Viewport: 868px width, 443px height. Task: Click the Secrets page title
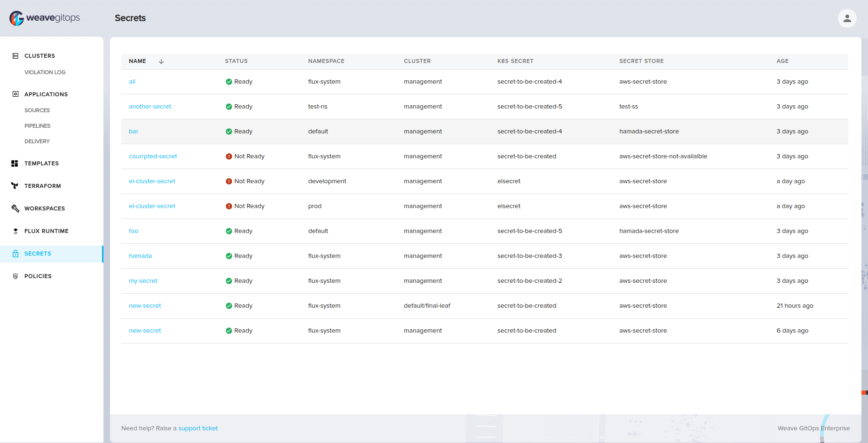point(130,18)
